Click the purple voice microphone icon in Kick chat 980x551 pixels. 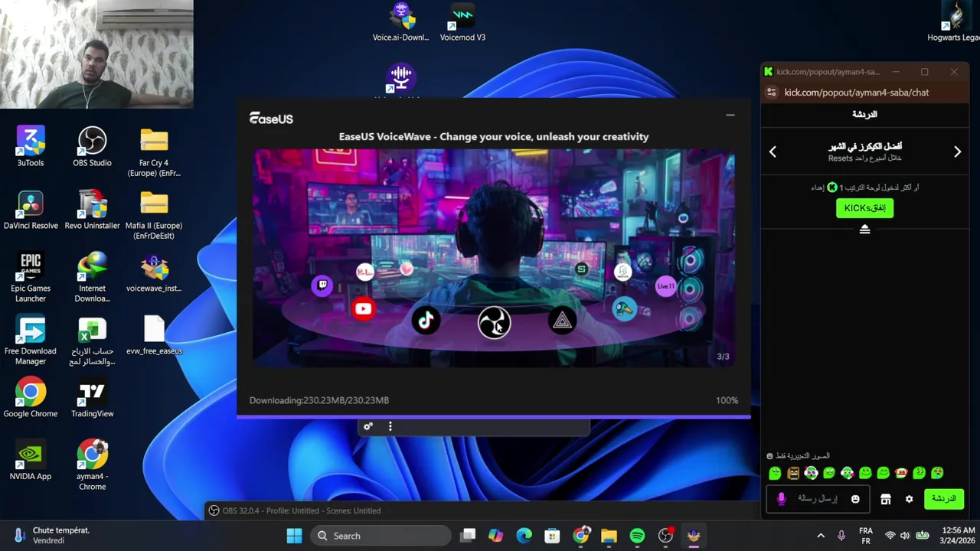point(781,499)
